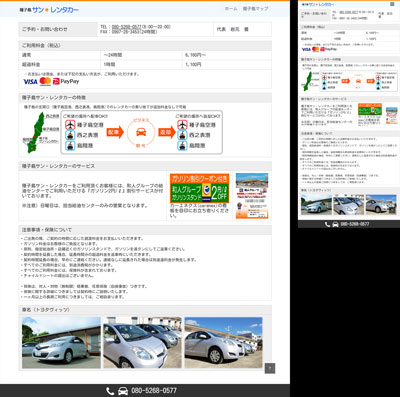Open the hamburger menu in mobile preview
This screenshot has height=397, width=400.
pos(392,4)
